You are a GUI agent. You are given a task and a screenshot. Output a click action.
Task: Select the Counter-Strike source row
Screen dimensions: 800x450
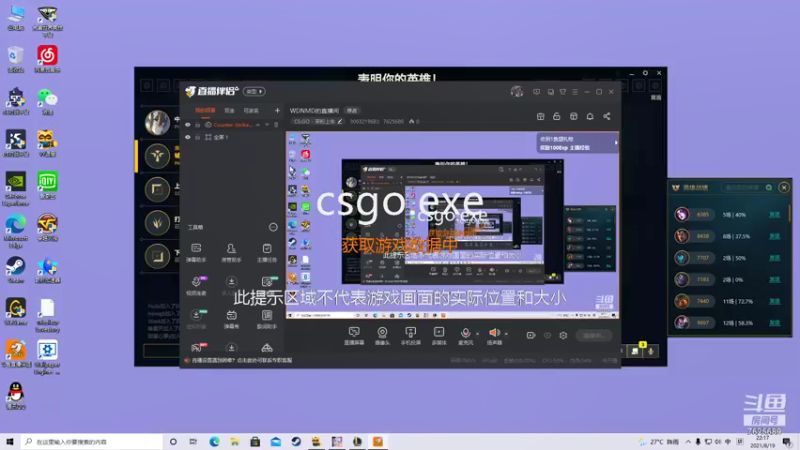[x=232, y=125]
